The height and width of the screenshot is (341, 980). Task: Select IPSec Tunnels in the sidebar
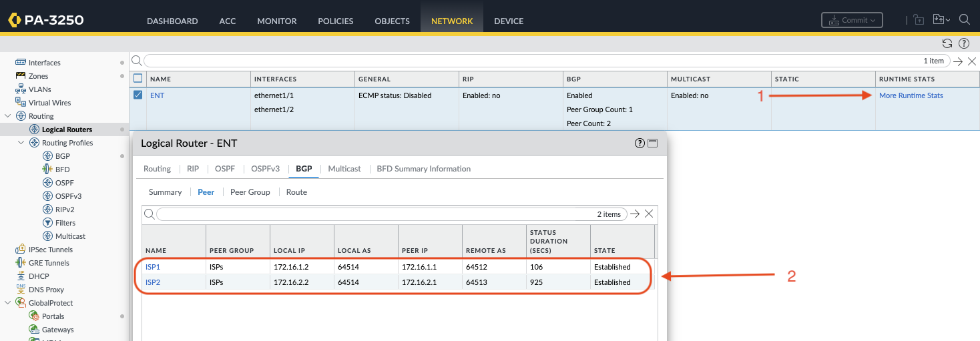tap(51, 250)
